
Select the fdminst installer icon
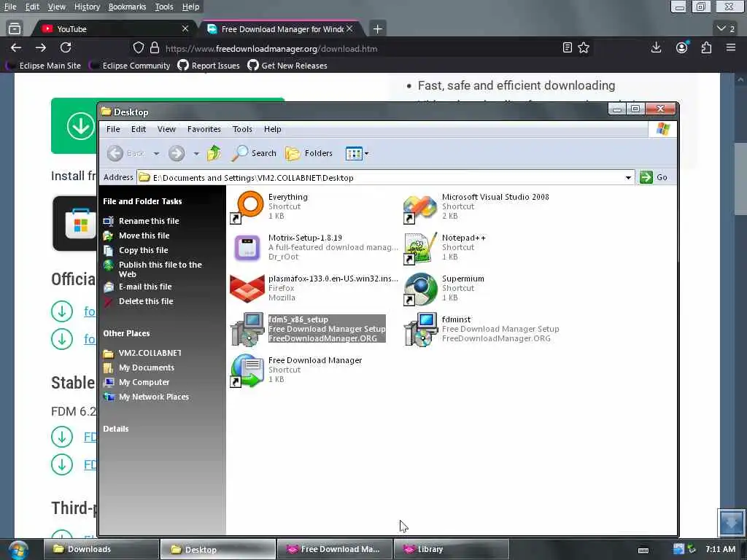(419, 329)
